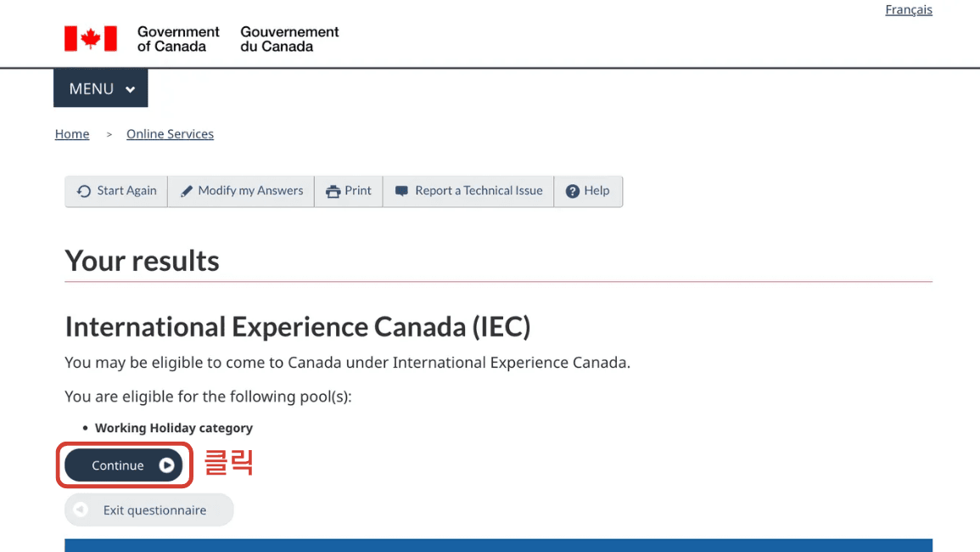The image size is (980, 552).
Task: Click the back arrow icon on Exit questionnaire
Action: click(81, 510)
